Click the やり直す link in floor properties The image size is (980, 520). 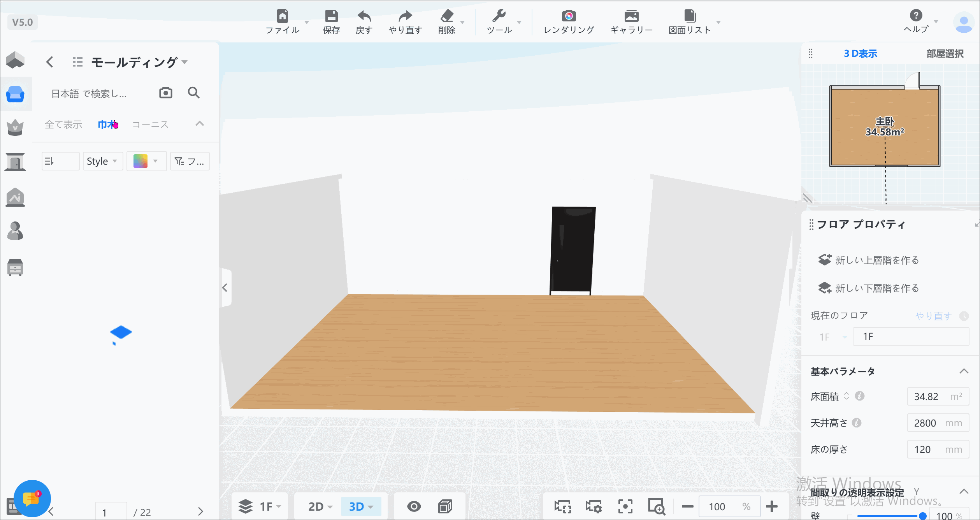pos(934,316)
